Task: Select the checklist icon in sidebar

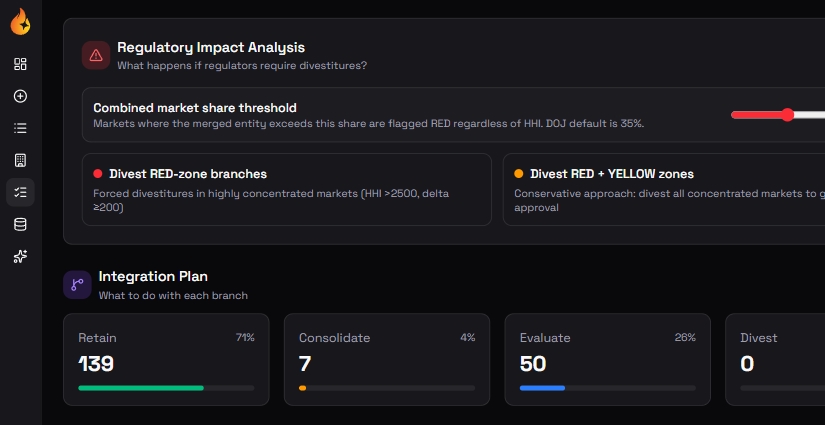Action: [20, 192]
